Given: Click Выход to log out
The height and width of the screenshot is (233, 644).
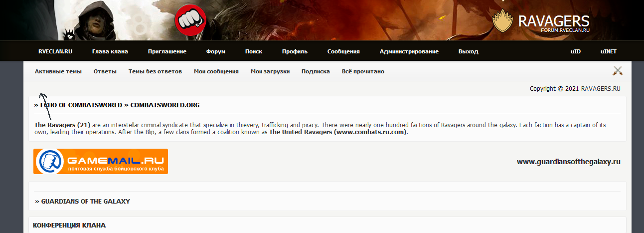Looking at the screenshot, I should pos(469,51).
